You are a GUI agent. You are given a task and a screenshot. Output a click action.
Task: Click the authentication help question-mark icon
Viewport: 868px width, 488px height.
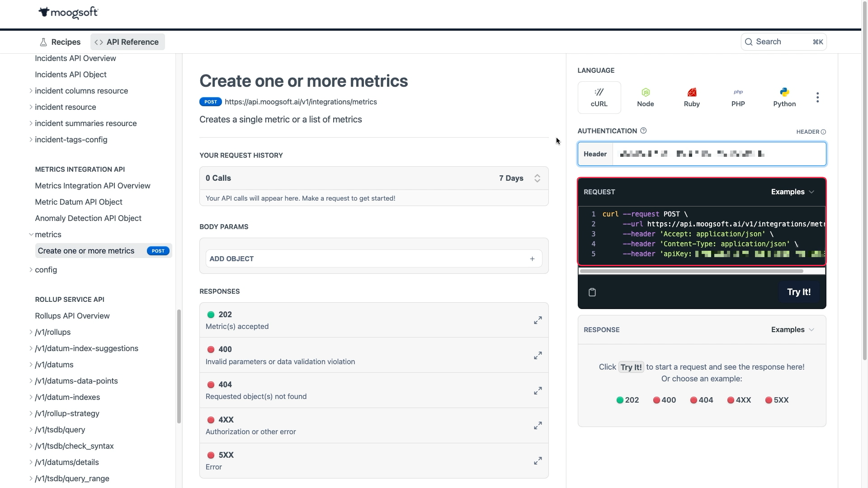pos(643,131)
